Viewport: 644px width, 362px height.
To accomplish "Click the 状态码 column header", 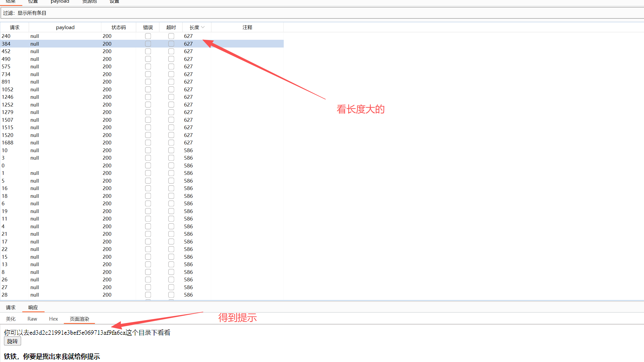I will click(119, 27).
